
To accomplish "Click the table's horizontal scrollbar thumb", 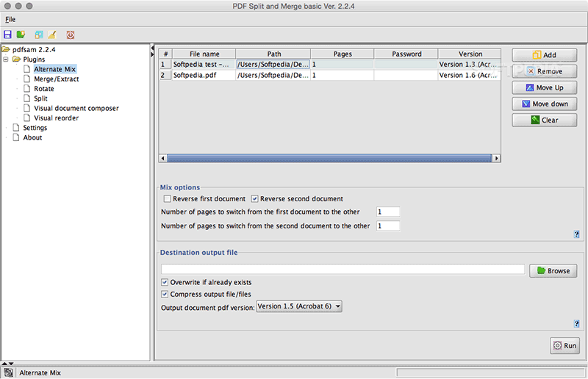I will coord(329,158).
